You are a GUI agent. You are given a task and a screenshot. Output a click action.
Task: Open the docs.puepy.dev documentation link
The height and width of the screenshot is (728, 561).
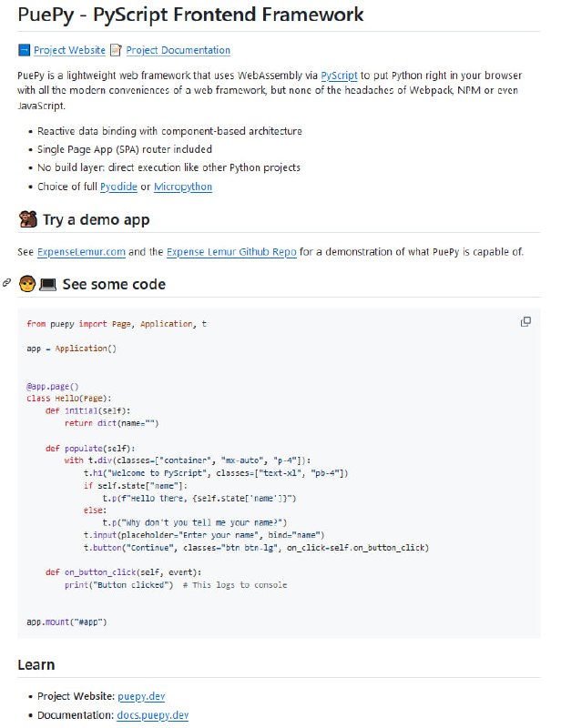coord(152,715)
